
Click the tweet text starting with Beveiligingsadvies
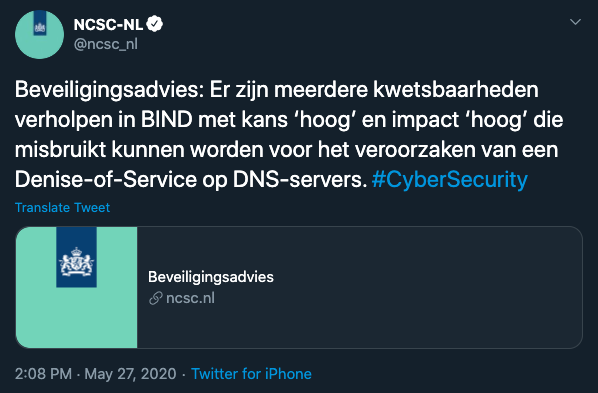point(289,135)
